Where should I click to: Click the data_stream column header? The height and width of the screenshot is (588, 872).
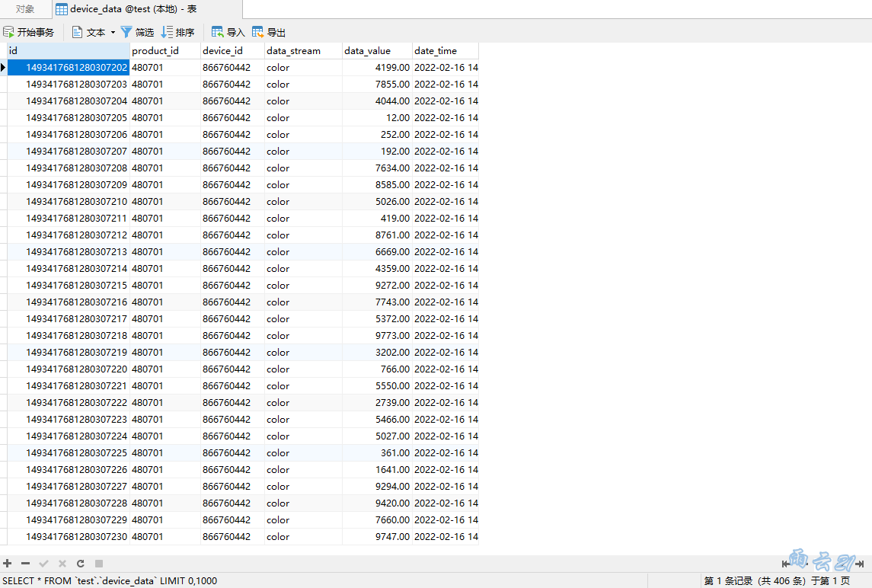(303, 50)
